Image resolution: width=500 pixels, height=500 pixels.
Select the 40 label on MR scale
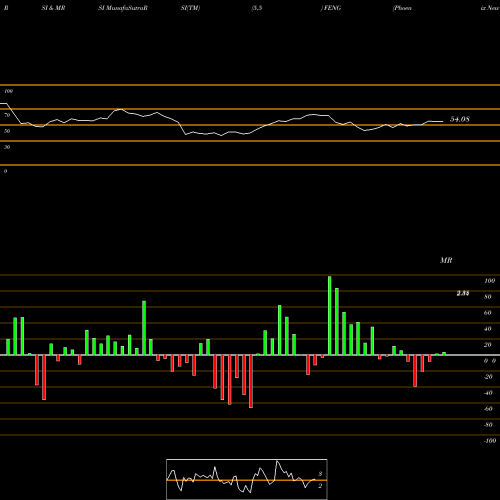tap(488, 329)
